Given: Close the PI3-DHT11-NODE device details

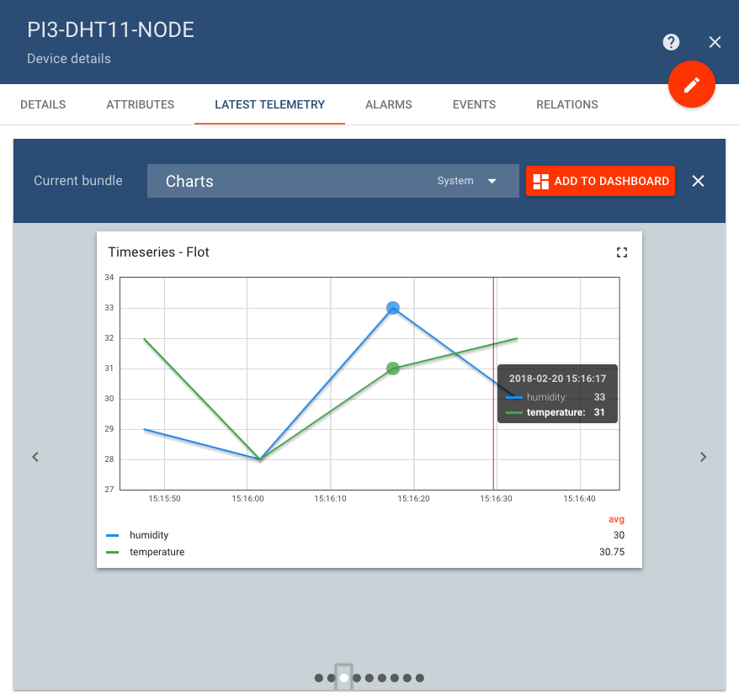Looking at the screenshot, I should coord(715,42).
